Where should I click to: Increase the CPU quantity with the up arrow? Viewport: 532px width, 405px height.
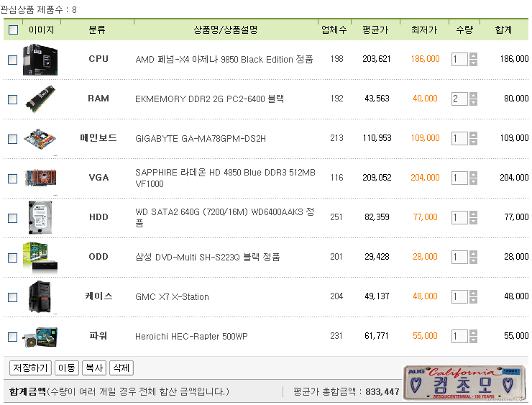coord(473,56)
